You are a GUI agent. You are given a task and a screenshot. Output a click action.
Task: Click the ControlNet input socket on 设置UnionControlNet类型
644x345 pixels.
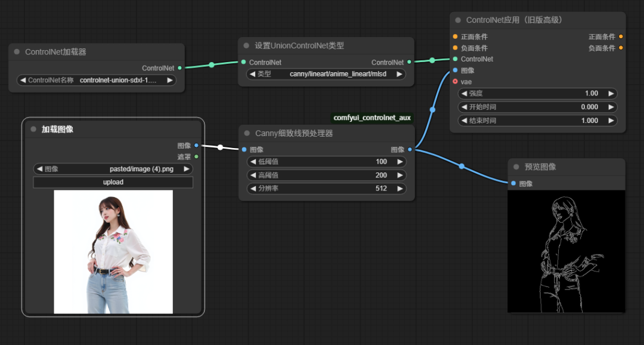[244, 62]
